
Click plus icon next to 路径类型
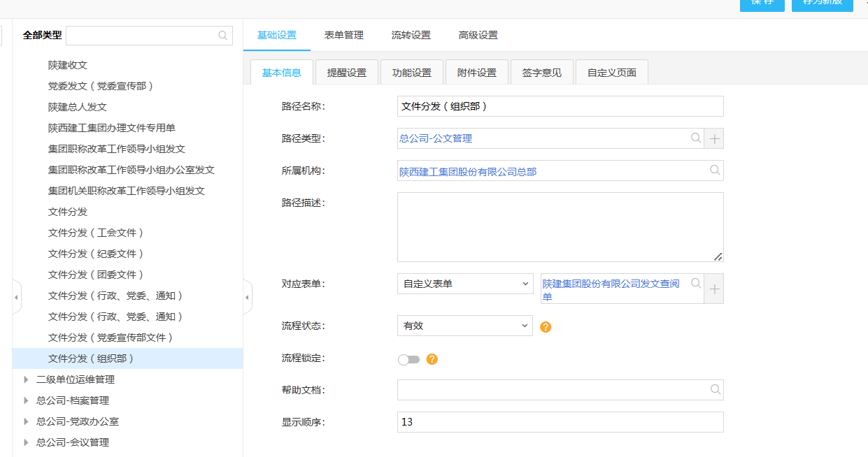[714, 139]
